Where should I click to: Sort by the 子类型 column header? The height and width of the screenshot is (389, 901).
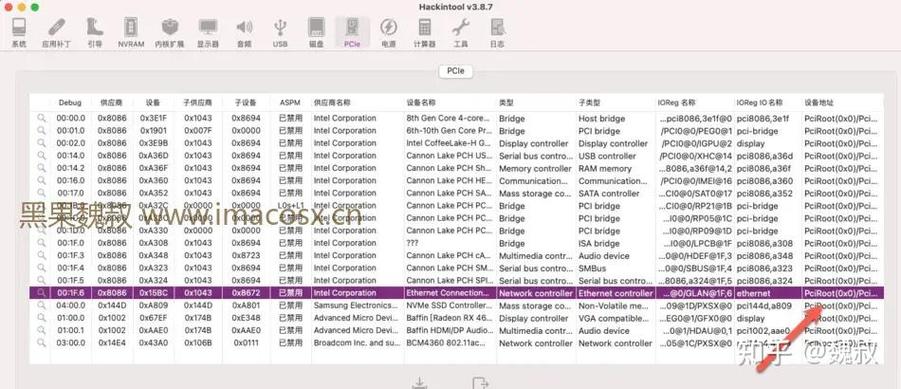point(589,103)
